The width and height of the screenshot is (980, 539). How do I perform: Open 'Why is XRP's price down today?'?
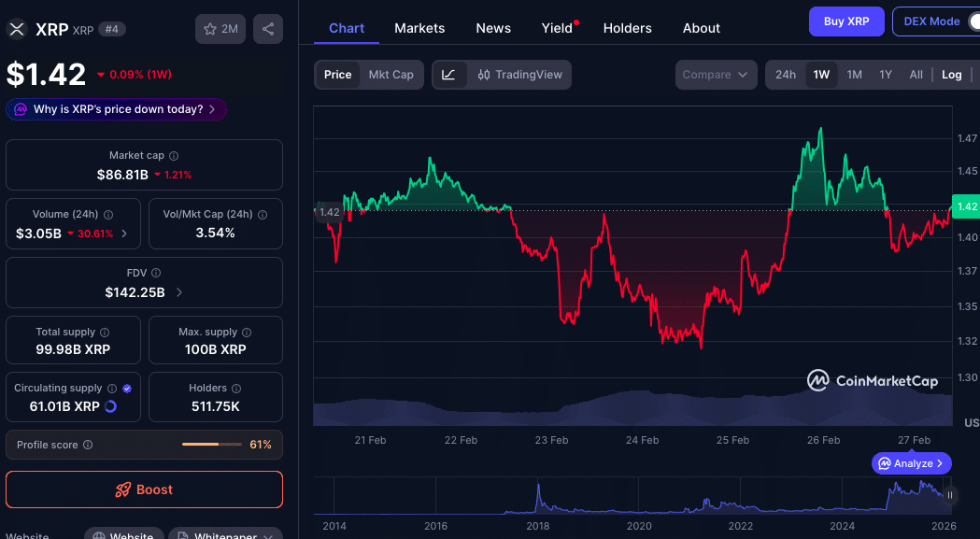[116, 109]
